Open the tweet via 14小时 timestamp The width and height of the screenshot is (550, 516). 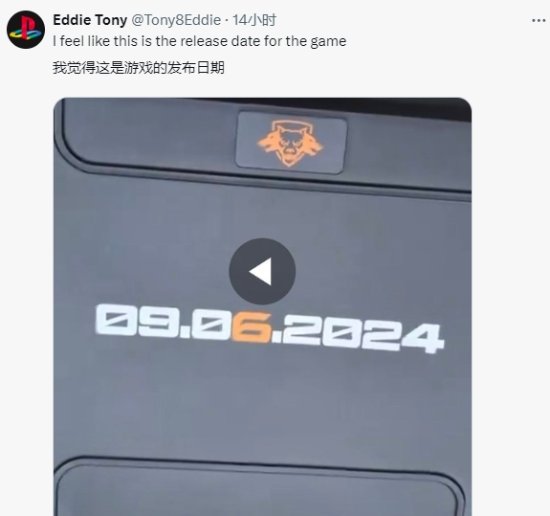pyautogui.click(x=254, y=20)
